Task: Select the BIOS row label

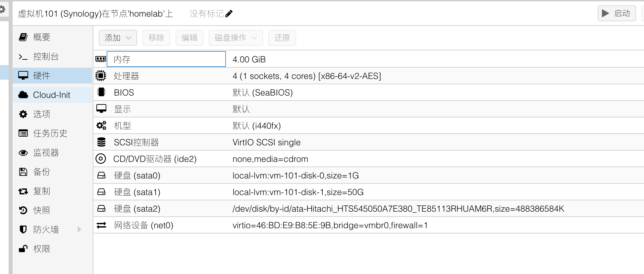Action: point(124,93)
